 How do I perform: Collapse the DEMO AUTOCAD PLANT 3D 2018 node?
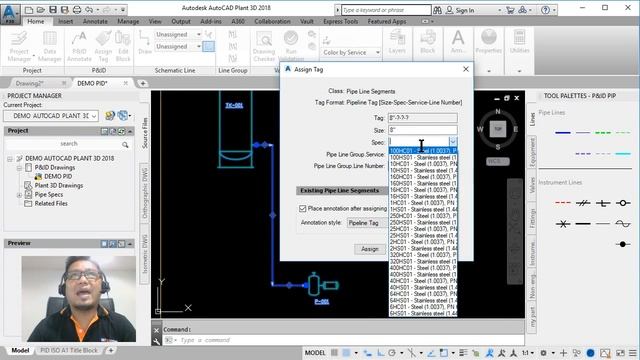click(x=10, y=158)
